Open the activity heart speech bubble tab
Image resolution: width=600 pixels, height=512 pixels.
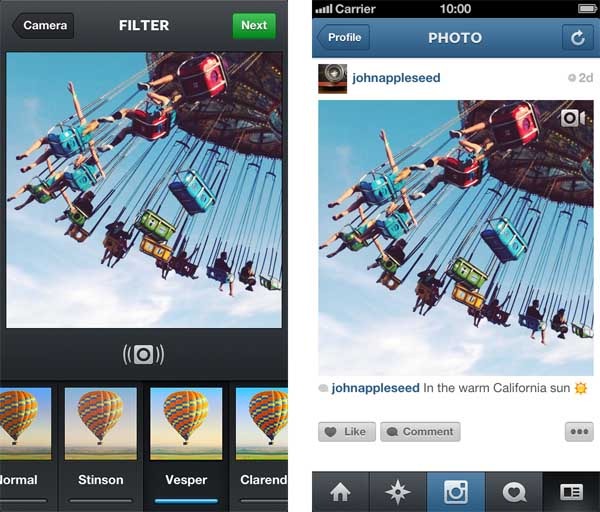point(514,492)
